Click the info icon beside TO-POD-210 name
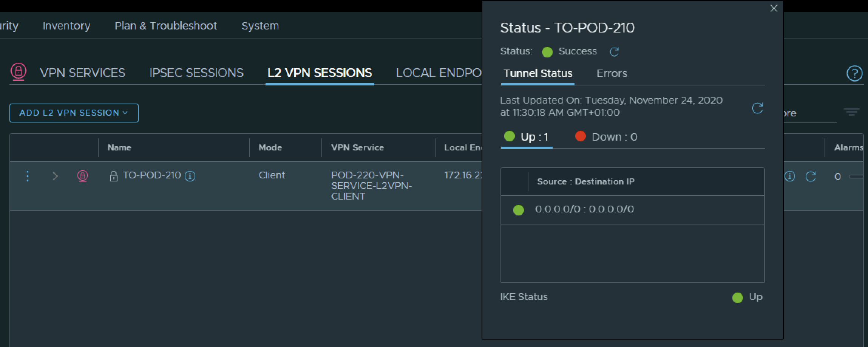 [x=190, y=176]
